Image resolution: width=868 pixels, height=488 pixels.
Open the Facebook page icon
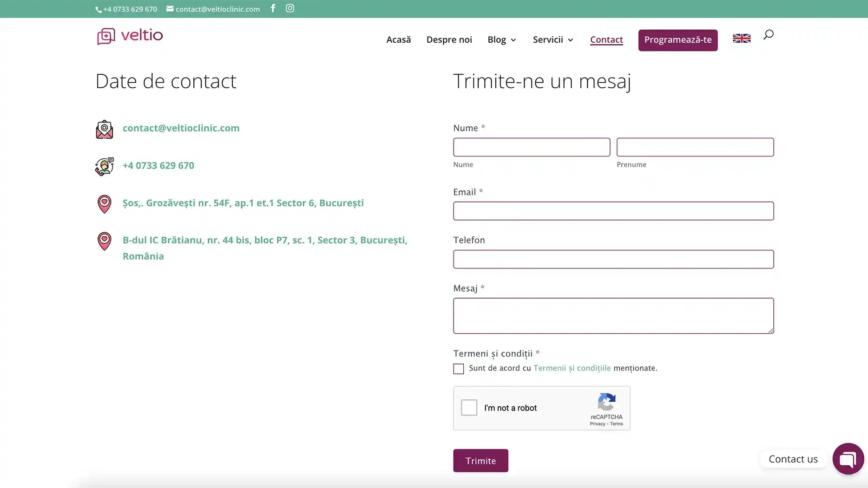click(x=273, y=8)
